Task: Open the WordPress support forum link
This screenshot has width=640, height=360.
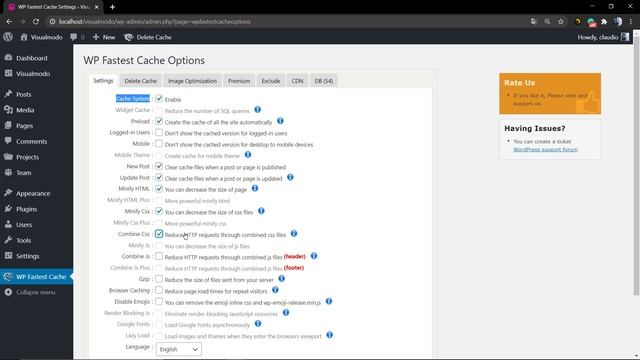Action: 545,149
